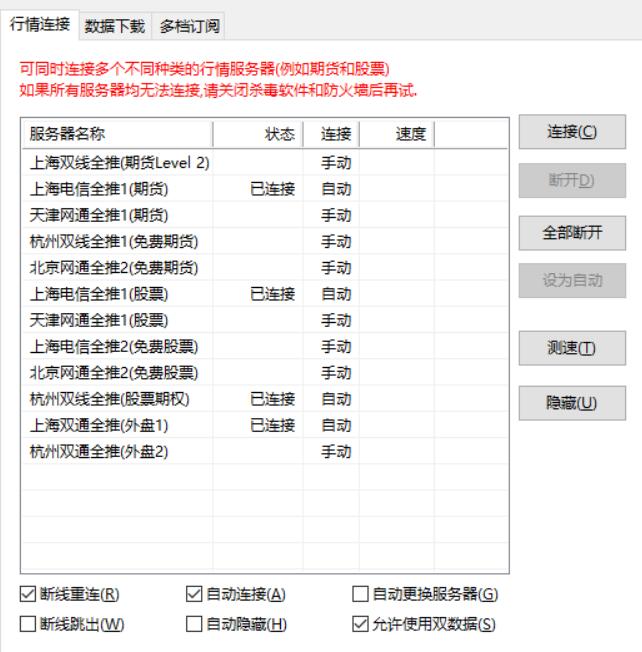This screenshot has height=652, width=642.
Task: Click 手动 in the 杭州双线全推1(免费期货) row
Action: 336,241
